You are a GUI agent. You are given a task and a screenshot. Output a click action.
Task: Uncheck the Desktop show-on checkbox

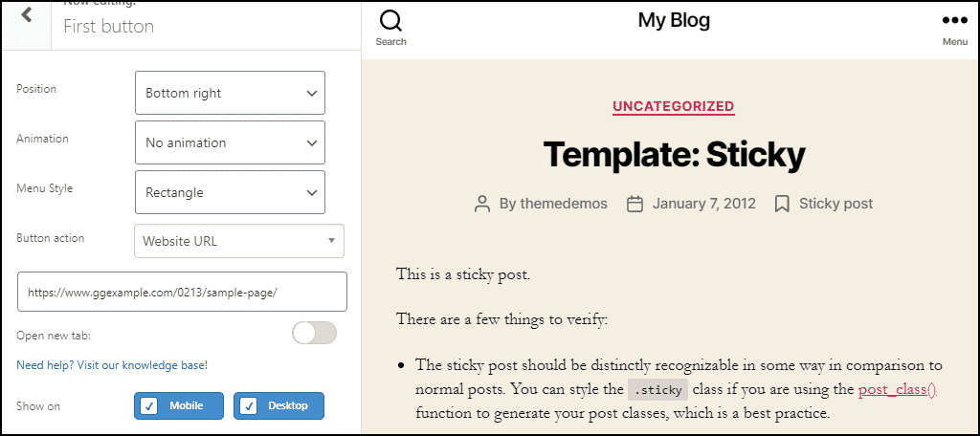coord(249,406)
